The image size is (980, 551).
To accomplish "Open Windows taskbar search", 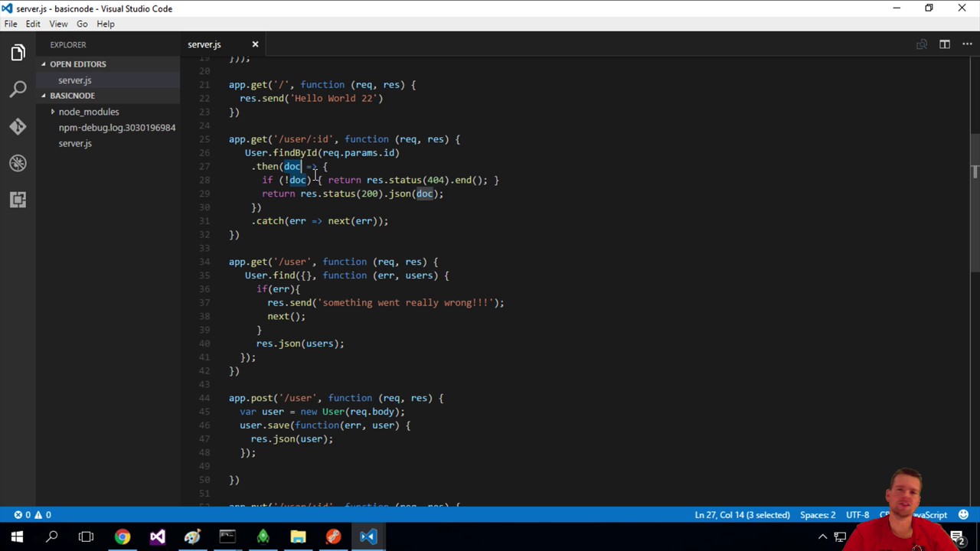I will coord(51,537).
